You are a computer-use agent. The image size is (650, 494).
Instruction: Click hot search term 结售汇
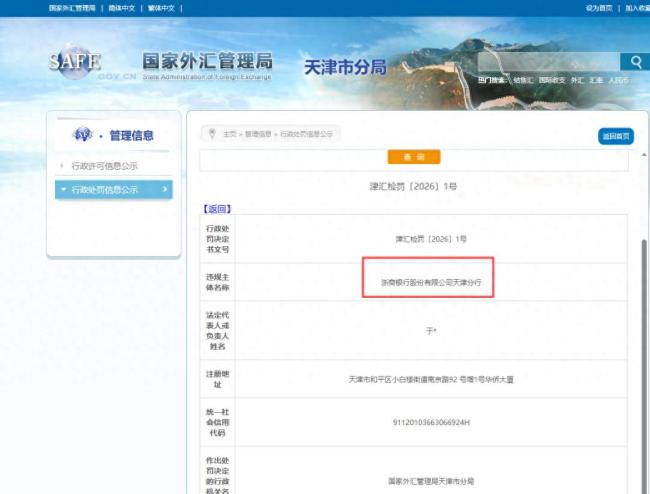523,80
